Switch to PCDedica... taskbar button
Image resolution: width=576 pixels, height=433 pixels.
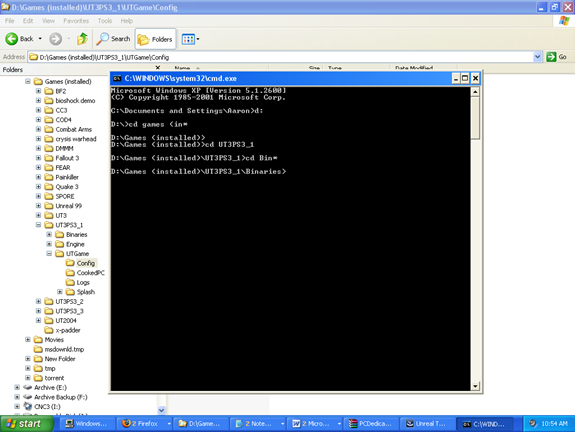(x=371, y=423)
